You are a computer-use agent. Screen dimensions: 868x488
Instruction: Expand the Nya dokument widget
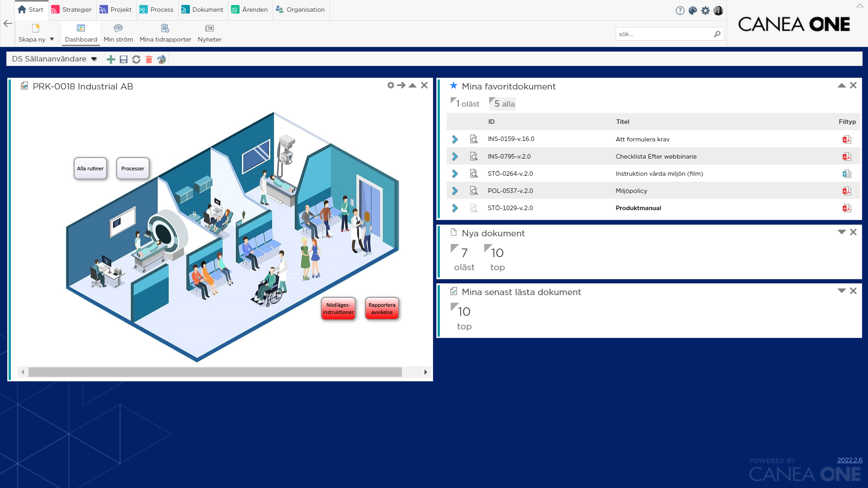841,232
